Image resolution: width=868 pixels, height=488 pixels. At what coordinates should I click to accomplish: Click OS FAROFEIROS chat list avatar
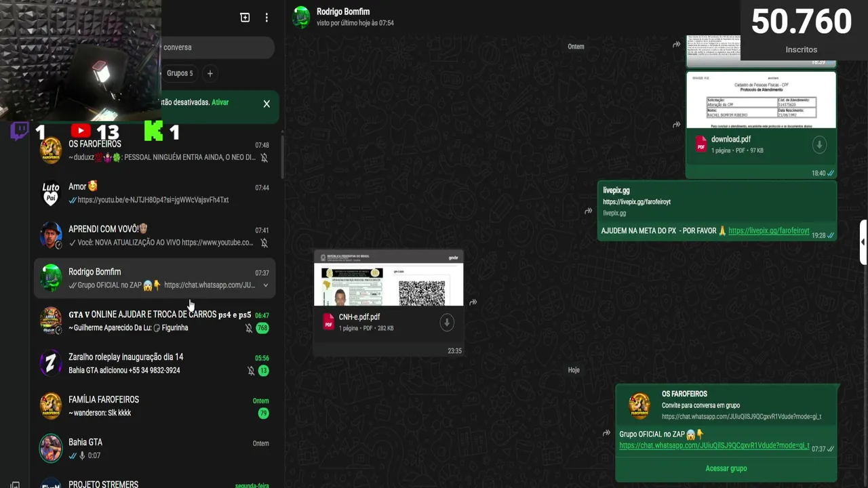click(51, 150)
